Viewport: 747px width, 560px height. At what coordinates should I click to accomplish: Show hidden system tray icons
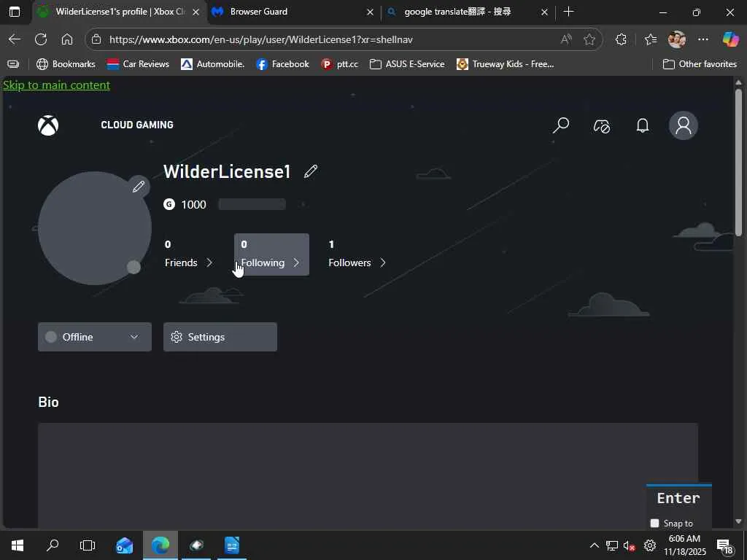(x=594, y=545)
